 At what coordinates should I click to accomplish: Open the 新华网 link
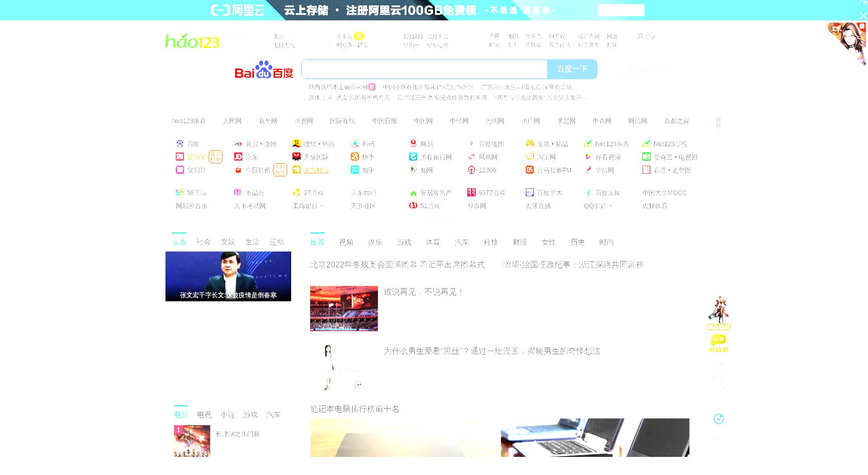(x=268, y=121)
